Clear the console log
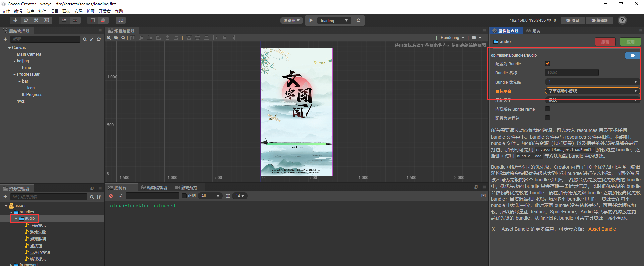This screenshot has height=266, width=644. (x=111, y=196)
